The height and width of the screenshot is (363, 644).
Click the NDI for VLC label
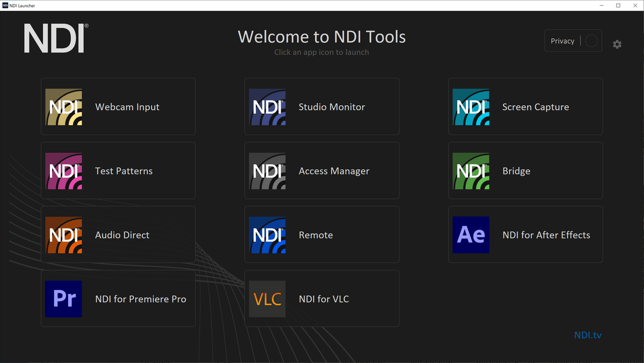click(324, 299)
